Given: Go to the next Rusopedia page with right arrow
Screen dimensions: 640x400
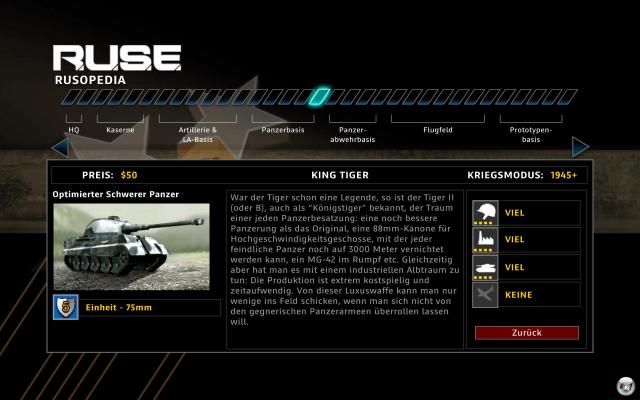Looking at the screenshot, I should point(580,147).
